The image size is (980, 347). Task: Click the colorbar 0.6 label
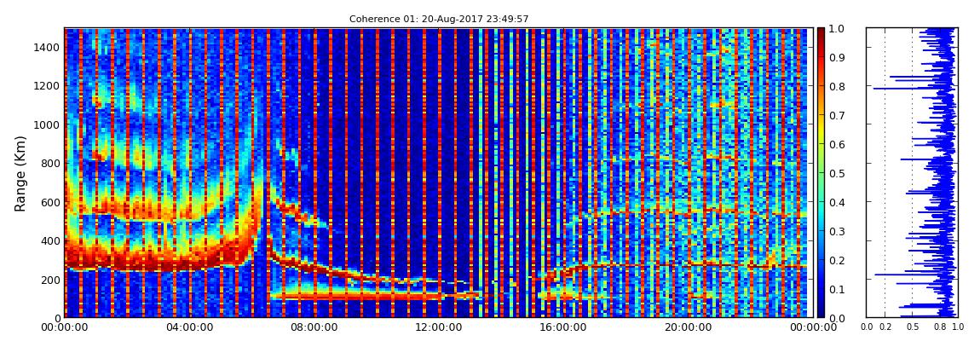click(836, 144)
